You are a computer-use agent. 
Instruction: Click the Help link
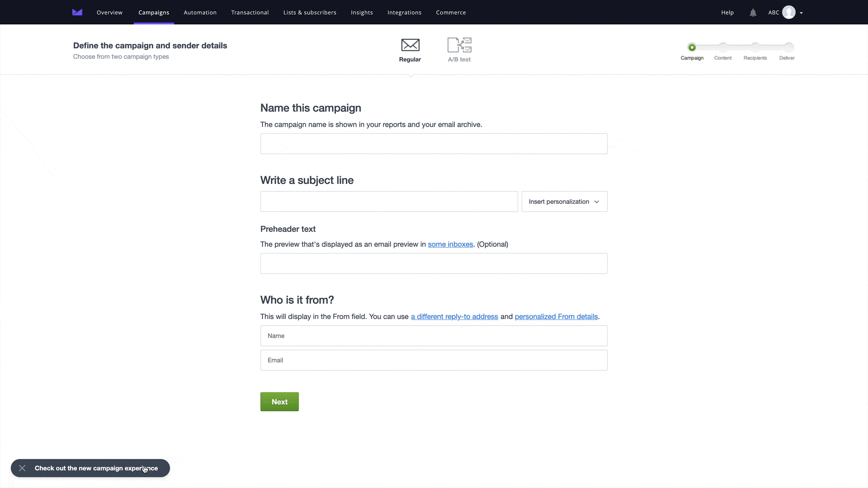(727, 12)
